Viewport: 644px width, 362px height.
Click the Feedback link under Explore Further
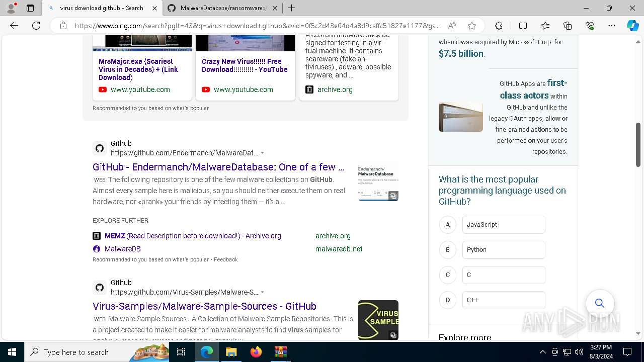point(226,259)
